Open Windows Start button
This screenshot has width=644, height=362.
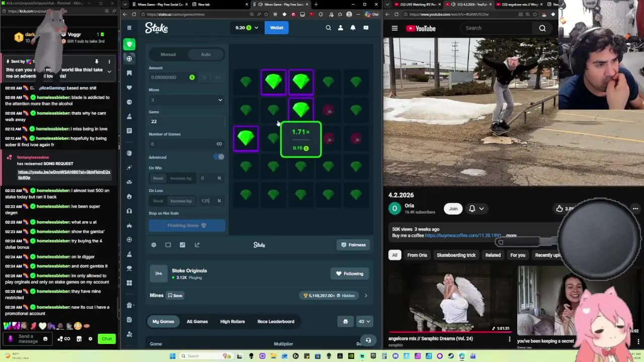173,356
